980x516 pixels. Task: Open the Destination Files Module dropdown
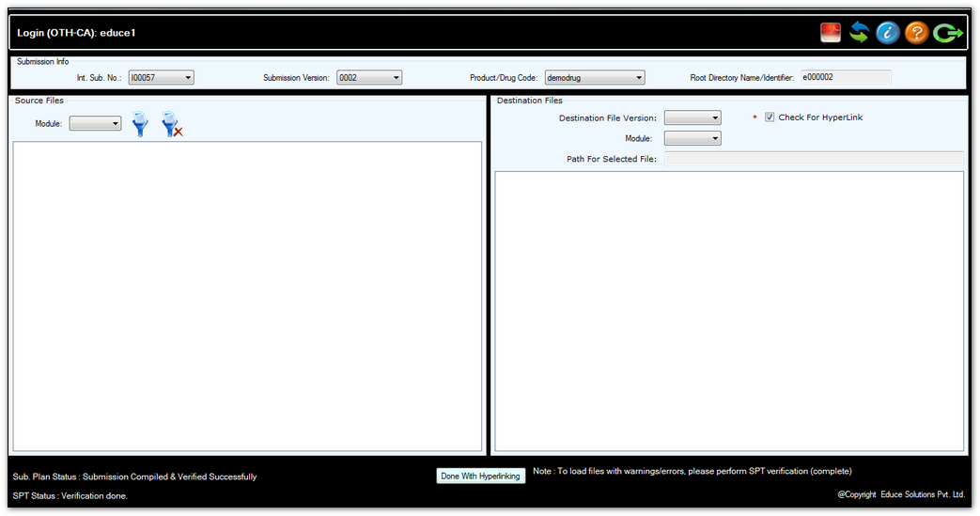coord(692,139)
